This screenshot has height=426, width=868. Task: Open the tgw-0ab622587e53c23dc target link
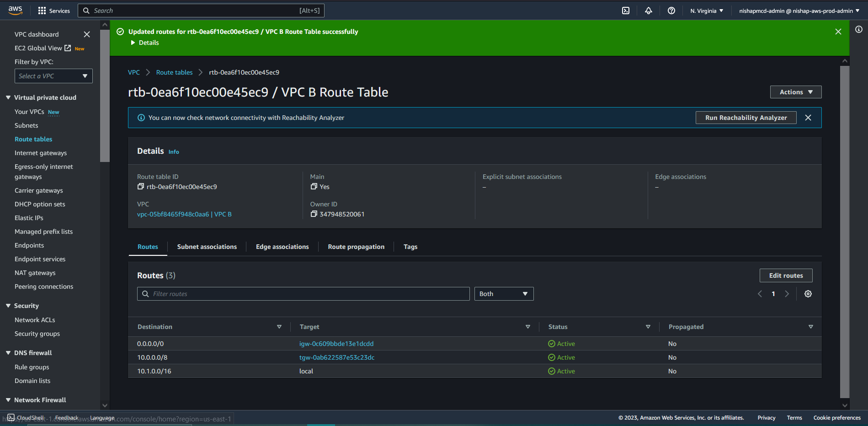point(336,357)
